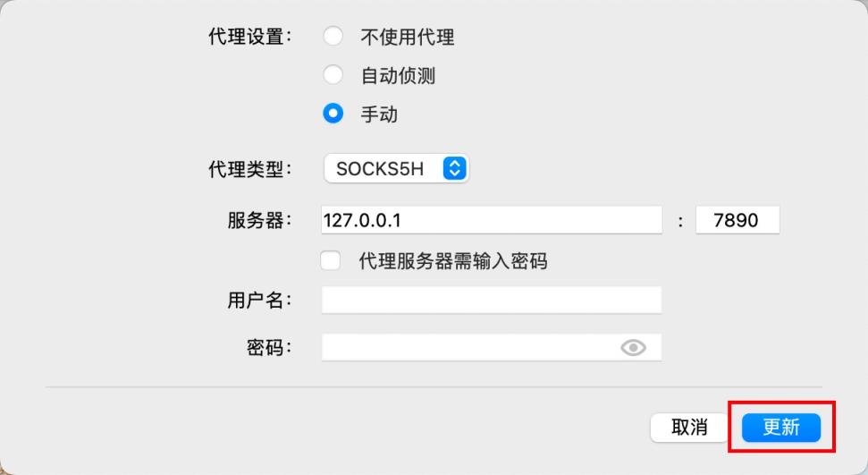This screenshot has height=475, width=868.
Task: Enable the 代理服务器需输入密码 checkbox
Action: tap(331, 260)
